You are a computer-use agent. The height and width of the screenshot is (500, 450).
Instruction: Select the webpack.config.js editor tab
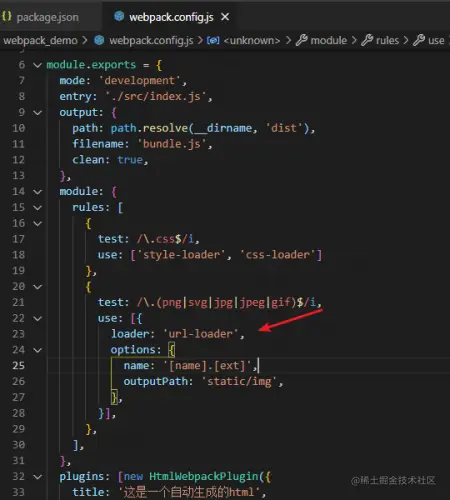coord(171,17)
